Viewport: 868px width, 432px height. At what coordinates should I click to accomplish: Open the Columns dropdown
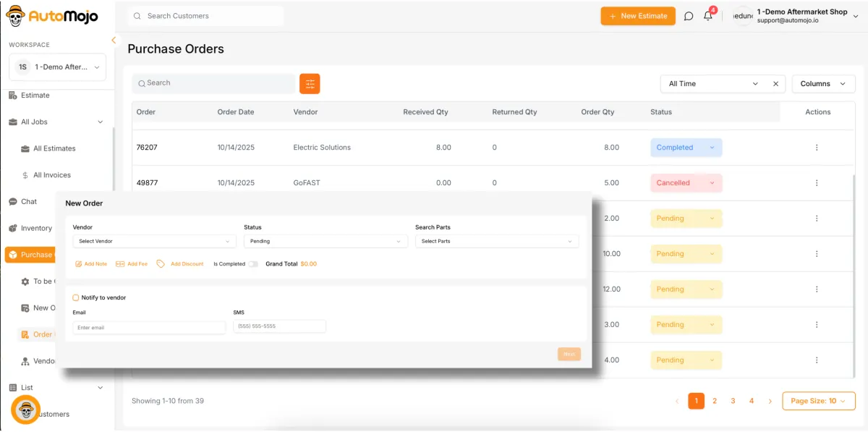pos(823,84)
